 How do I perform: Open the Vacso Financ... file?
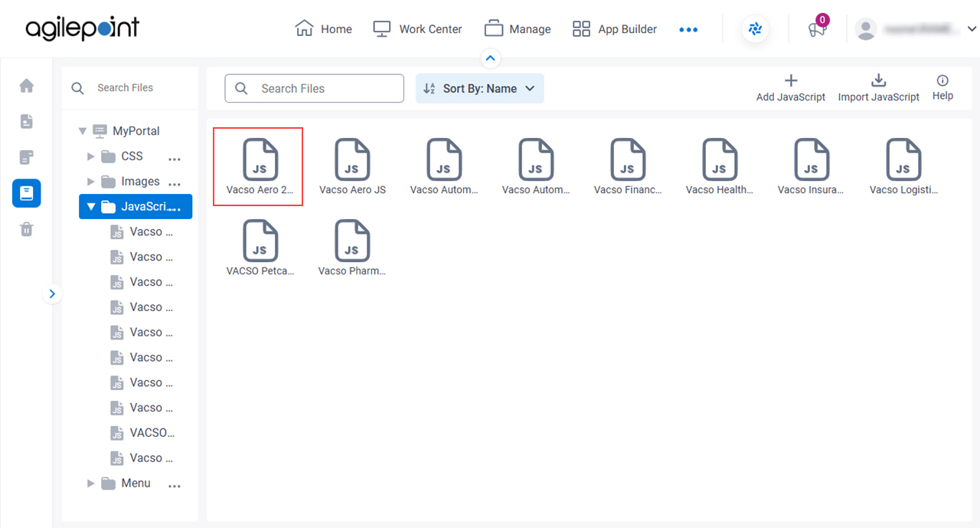coord(628,167)
